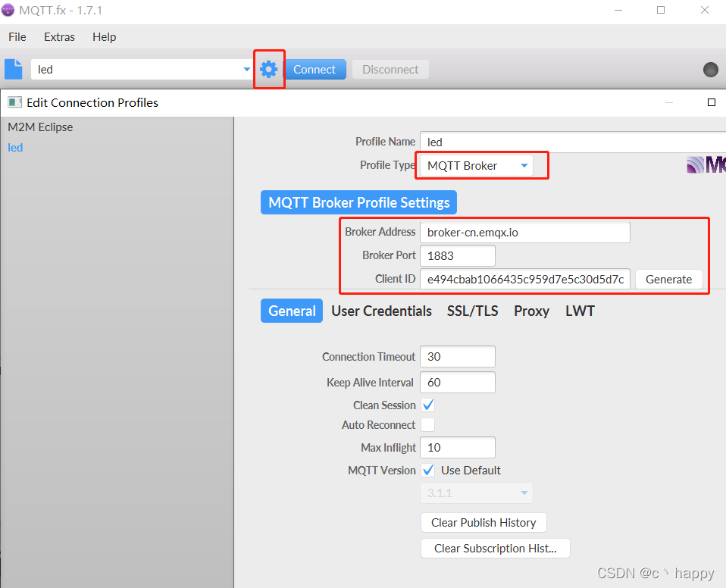Image resolution: width=726 pixels, height=588 pixels.
Task: Click the MQTT.fx app logo icon
Action: (x=8, y=10)
